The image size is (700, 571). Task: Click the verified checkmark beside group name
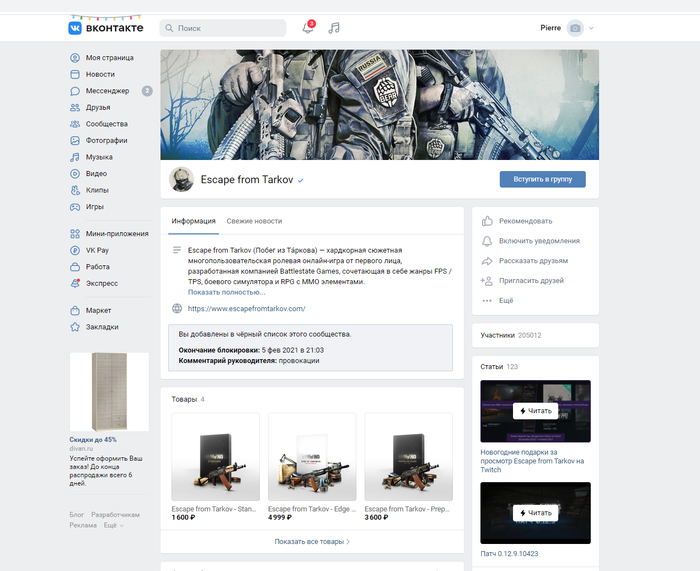[x=300, y=180]
